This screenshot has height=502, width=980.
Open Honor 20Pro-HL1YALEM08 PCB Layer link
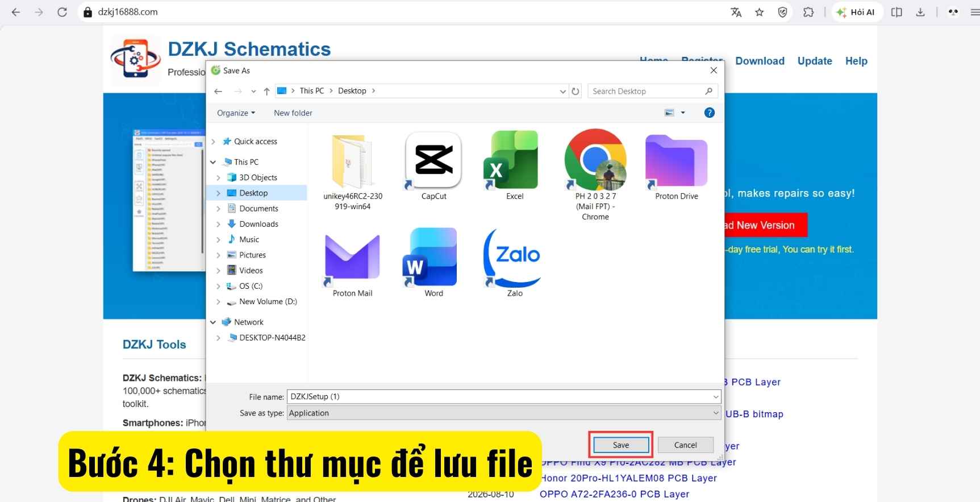pos(628,478)
